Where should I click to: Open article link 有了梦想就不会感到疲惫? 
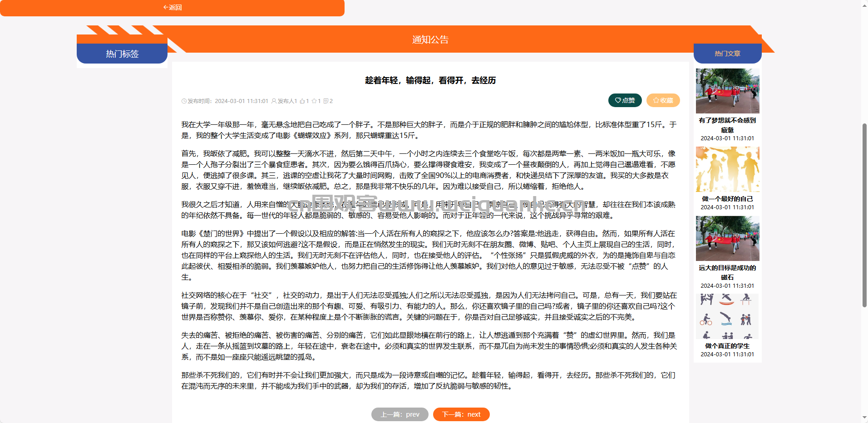pyautogui.click(x=727, y=125)
